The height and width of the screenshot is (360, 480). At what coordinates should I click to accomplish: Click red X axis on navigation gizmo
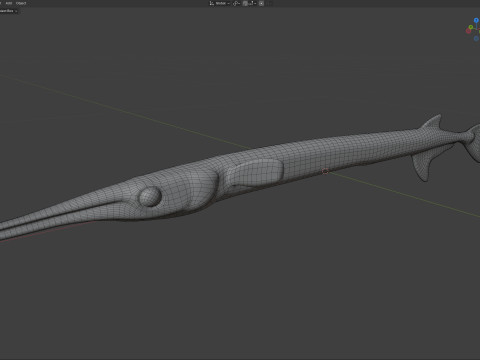point(468,31)
